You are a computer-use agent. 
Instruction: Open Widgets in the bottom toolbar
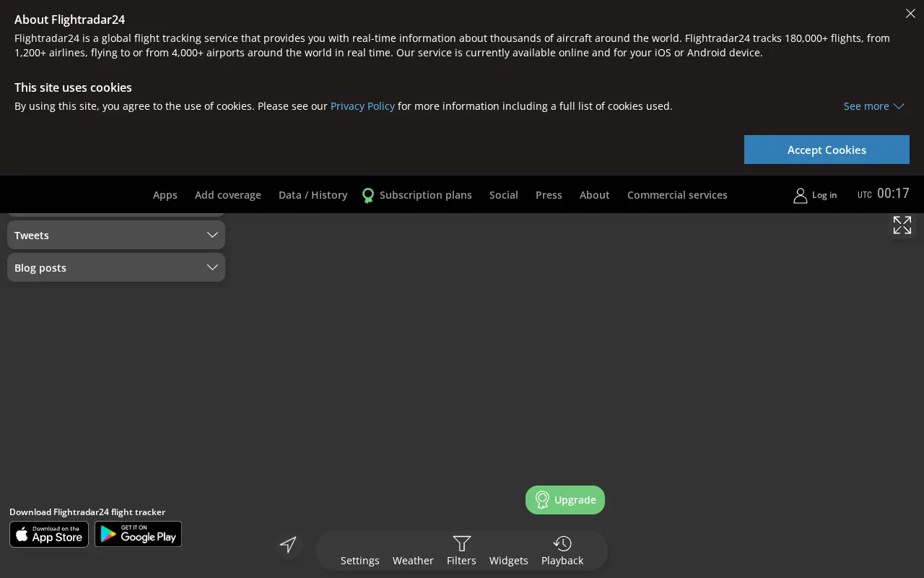tap(509, 560)
